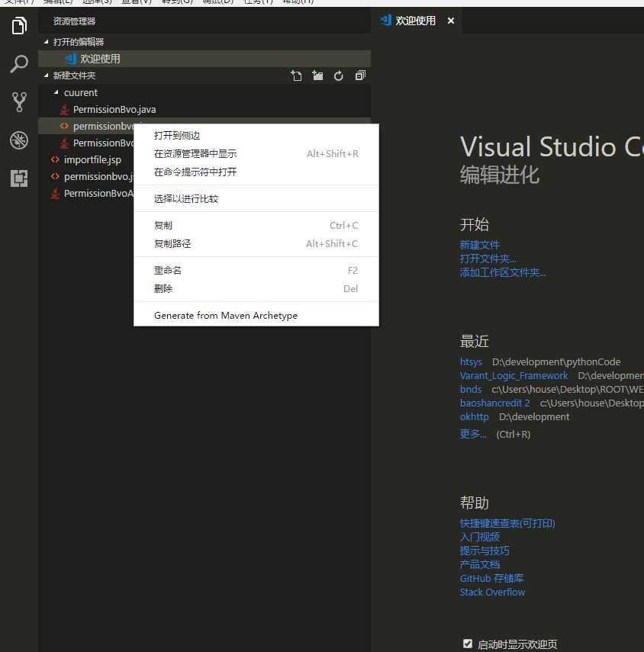Click the 打开文件夹 link

click(x=488, y=259)
